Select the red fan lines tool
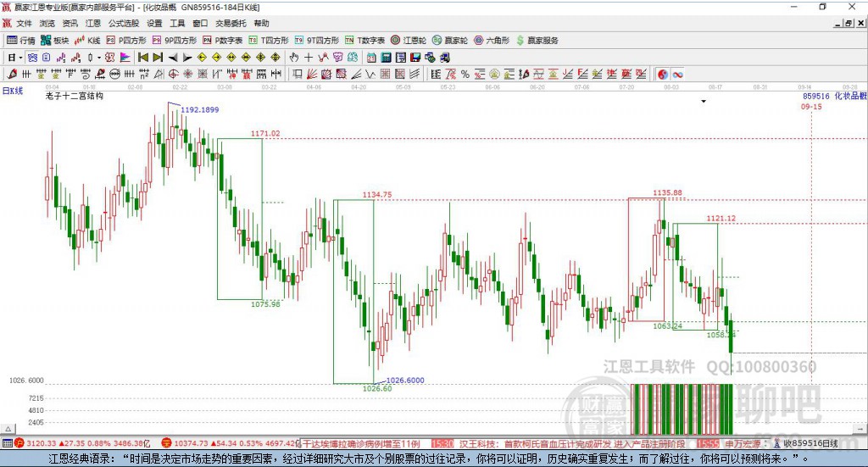868x467 pixels. 312,74
